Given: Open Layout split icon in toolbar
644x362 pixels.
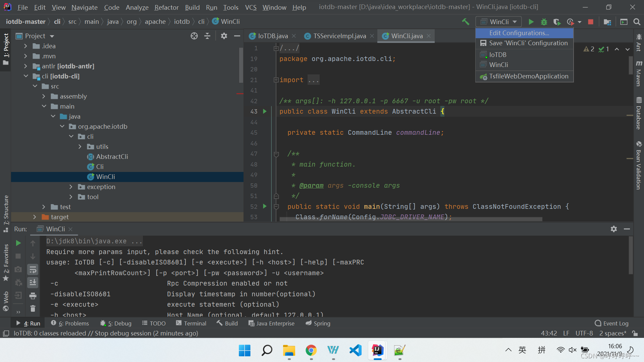Looking at the screenshot, I should (624, 22).
